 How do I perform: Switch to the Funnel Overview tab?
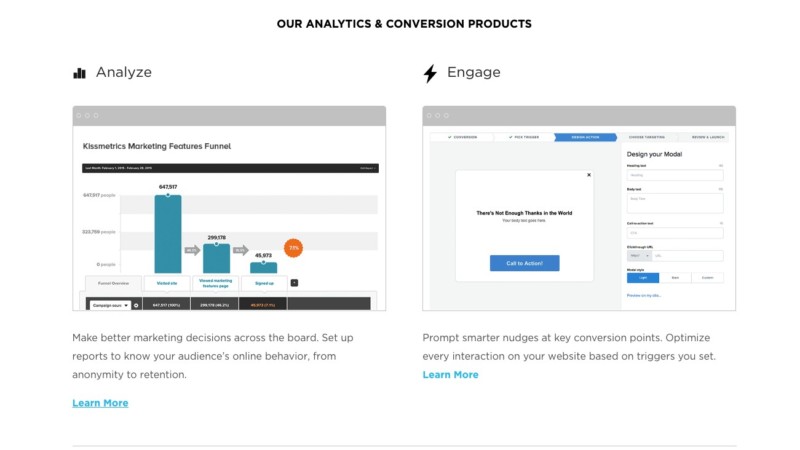click(111, 283)
